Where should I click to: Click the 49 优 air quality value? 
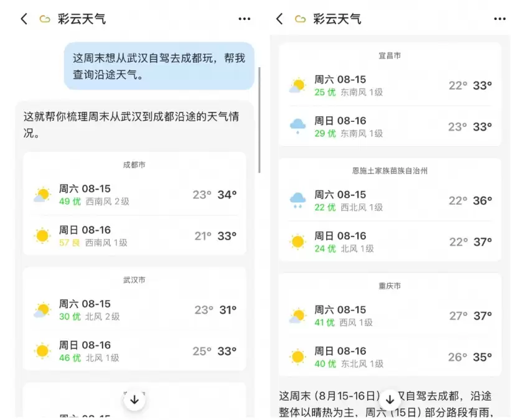[x=70, y=202]
